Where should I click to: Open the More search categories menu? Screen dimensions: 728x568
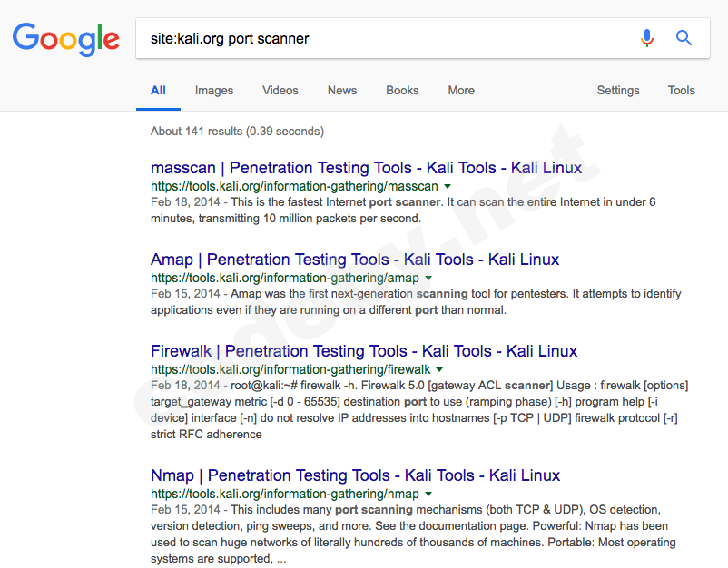point(460,91)
